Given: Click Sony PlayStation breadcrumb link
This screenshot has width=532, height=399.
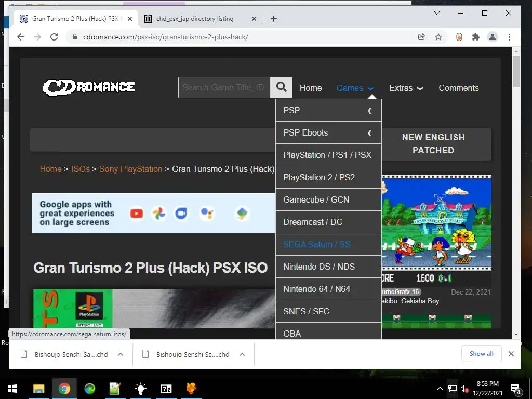Looking at the screenshot, I should point(130,169).
